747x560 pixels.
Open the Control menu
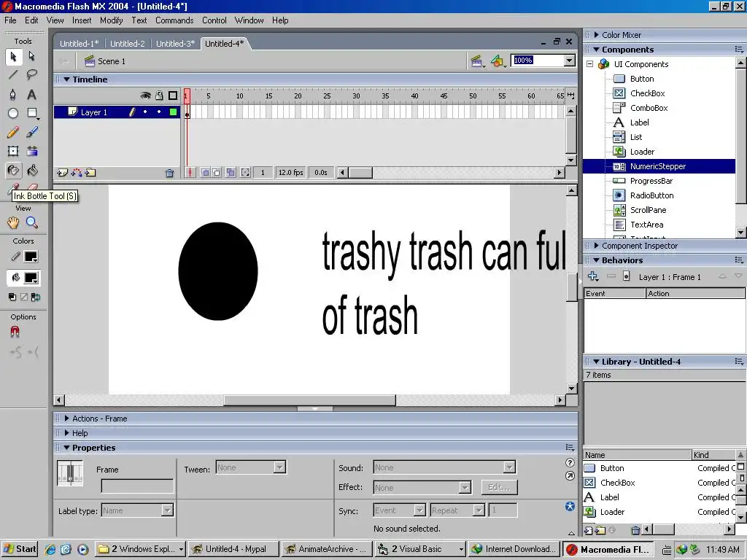[214, 20]
